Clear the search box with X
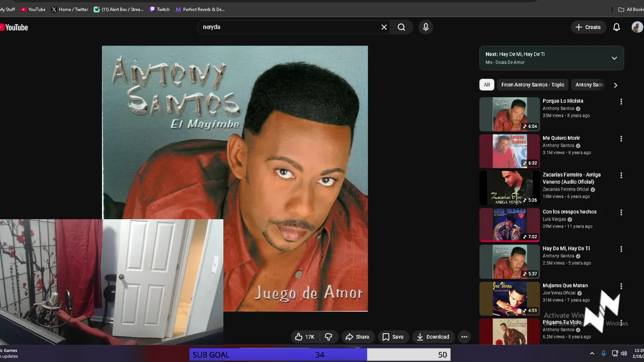Image resolution: width=644 pixels, height=362 pixels. click(x=384, y=27)
